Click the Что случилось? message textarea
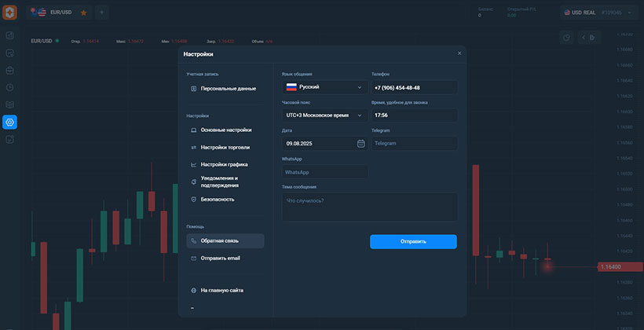The height and width of the screenshot is (330, 644). pyautogui.click(x=370, y=207)
